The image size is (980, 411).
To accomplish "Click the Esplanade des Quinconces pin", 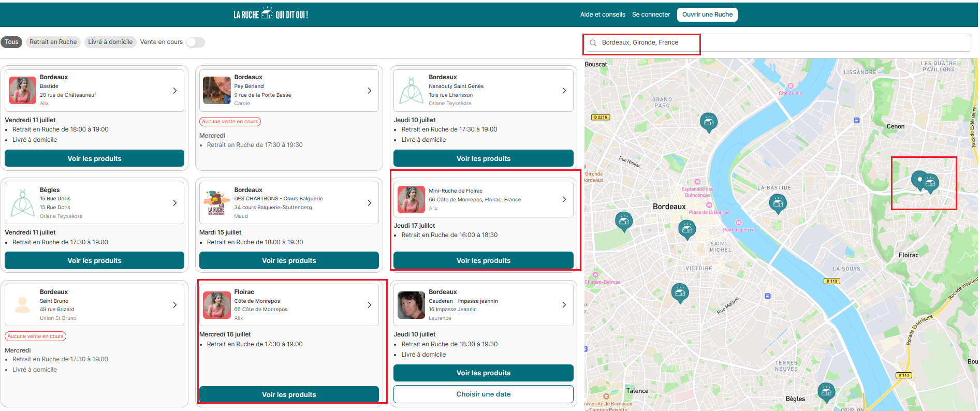I will pyautogui.click(x=697, y=182).
